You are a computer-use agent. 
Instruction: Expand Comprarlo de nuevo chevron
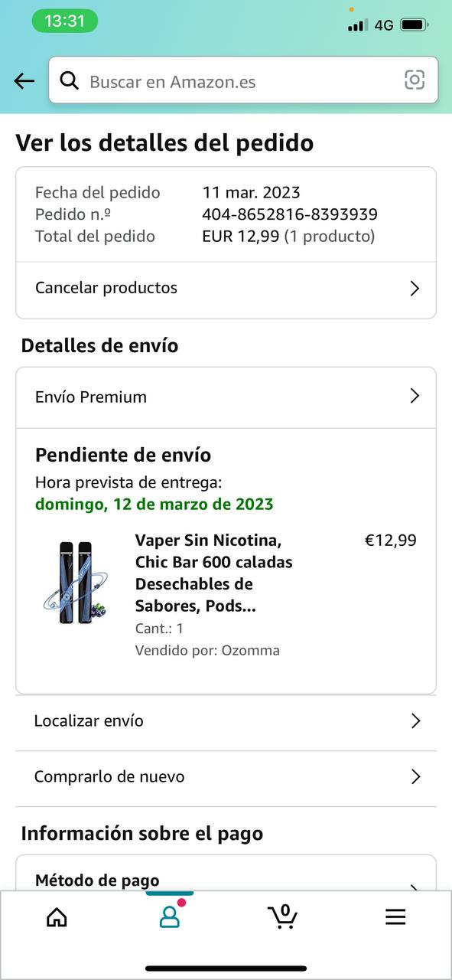click(415, 776)
